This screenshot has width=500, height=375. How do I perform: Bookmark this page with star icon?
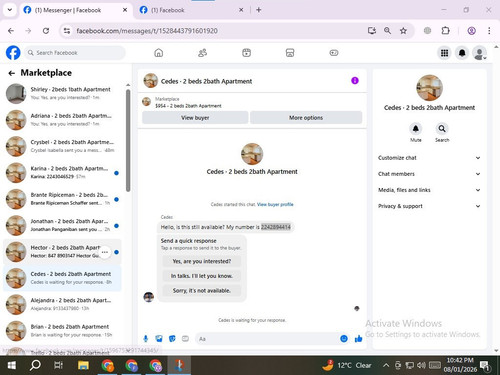[x=403, y=31]
